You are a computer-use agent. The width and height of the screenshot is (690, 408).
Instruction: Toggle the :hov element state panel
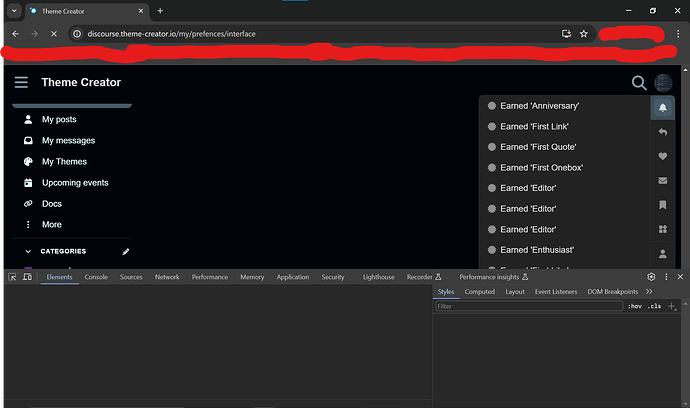(635, 306)
